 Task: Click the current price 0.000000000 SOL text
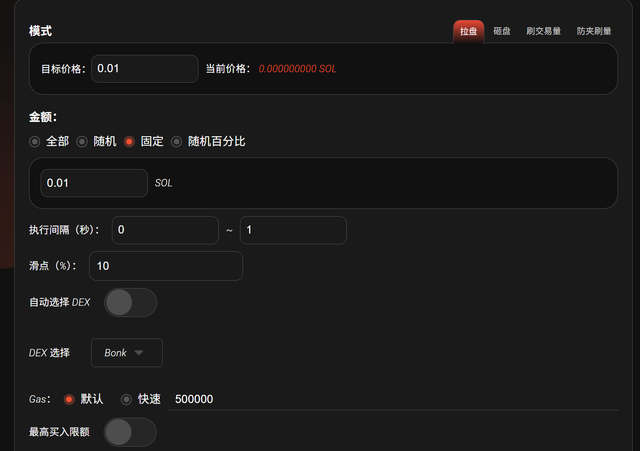coord(298,69)
